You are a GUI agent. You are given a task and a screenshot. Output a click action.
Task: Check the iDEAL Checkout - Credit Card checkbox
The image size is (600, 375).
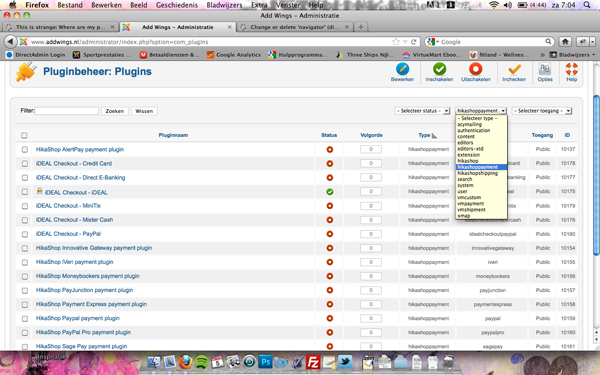point(25,164)
